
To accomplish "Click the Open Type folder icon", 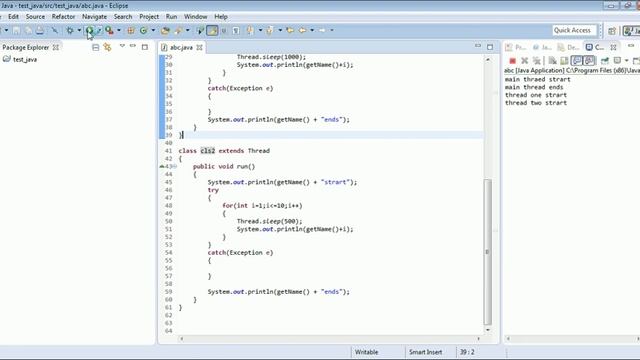I will point(165,30).
